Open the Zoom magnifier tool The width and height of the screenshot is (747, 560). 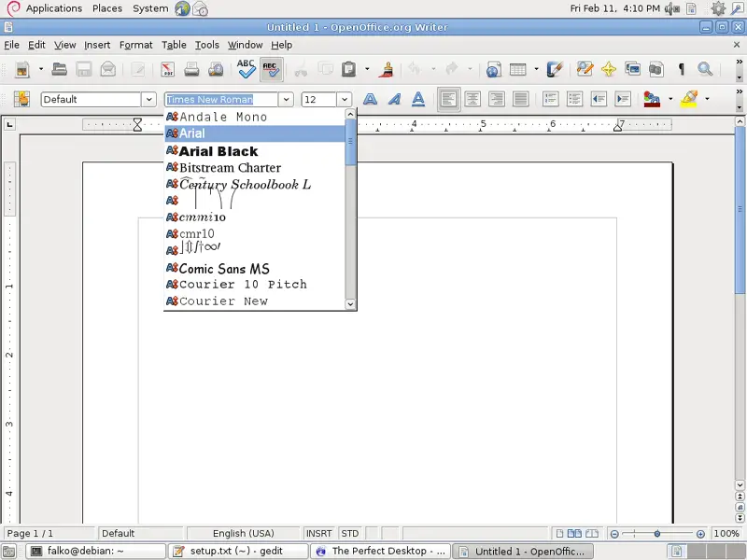(x=705, y=69)
